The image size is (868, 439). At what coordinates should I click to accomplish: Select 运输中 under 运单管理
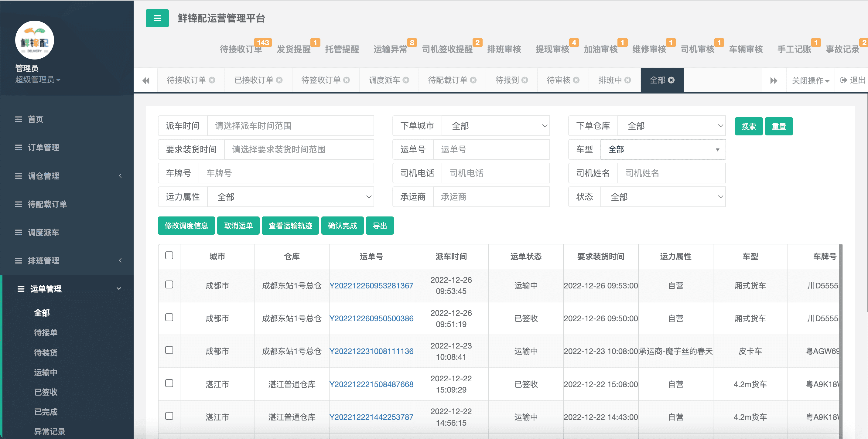click(46, 372)
